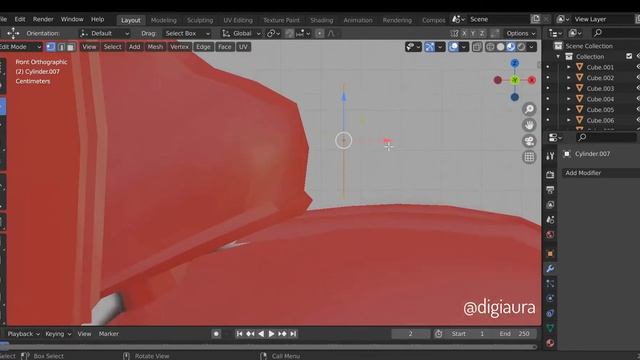Open the Drag Select Box dropdown
Viewport: 640px width, 360px height.
[x=188, y=33]
